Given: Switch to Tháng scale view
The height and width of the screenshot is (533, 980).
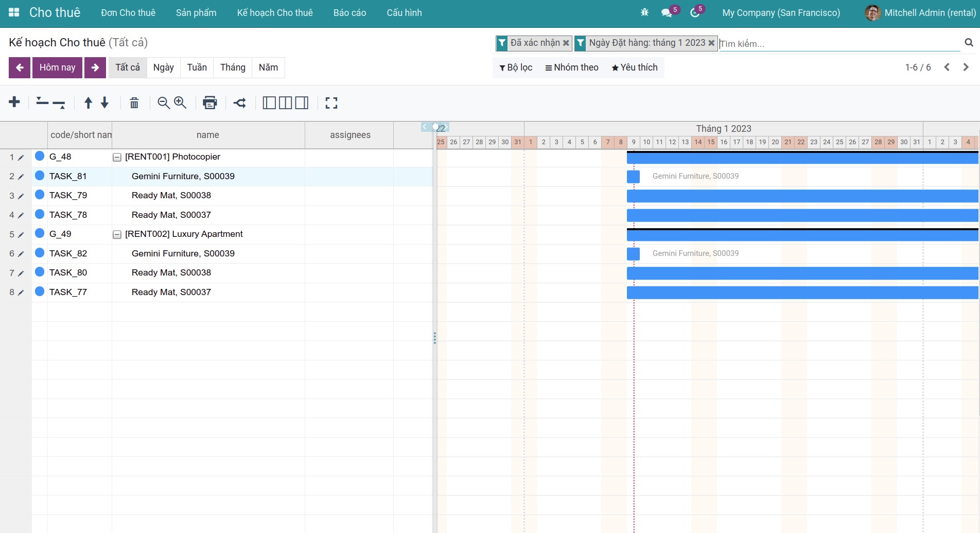Looking at the screenshot, I should coord(233,67).
